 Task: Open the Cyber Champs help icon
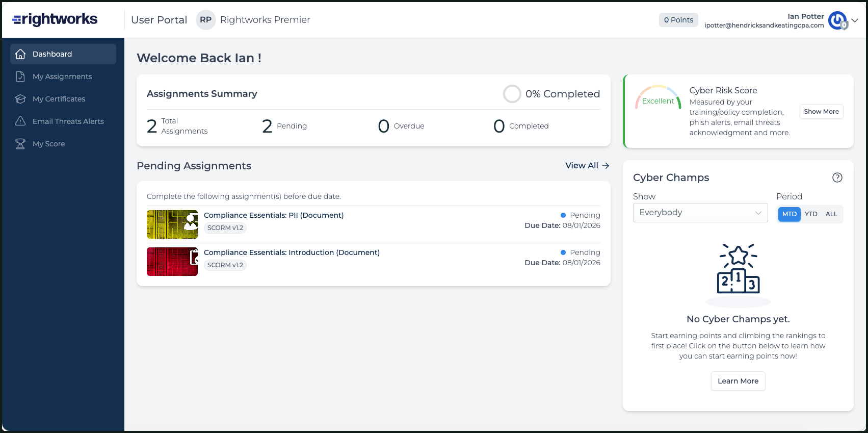[x=837, y=177]
